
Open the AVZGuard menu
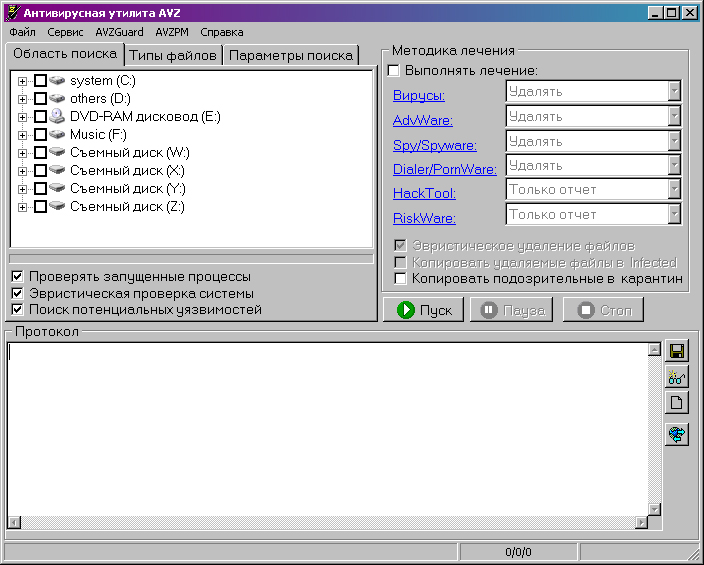(x=119, y=32)
